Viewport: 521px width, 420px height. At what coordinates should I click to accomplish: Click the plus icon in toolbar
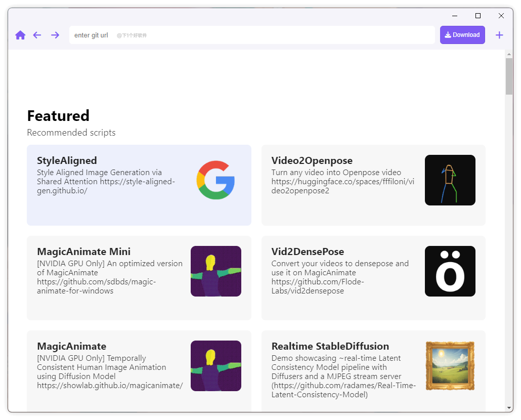click(499, 35)
